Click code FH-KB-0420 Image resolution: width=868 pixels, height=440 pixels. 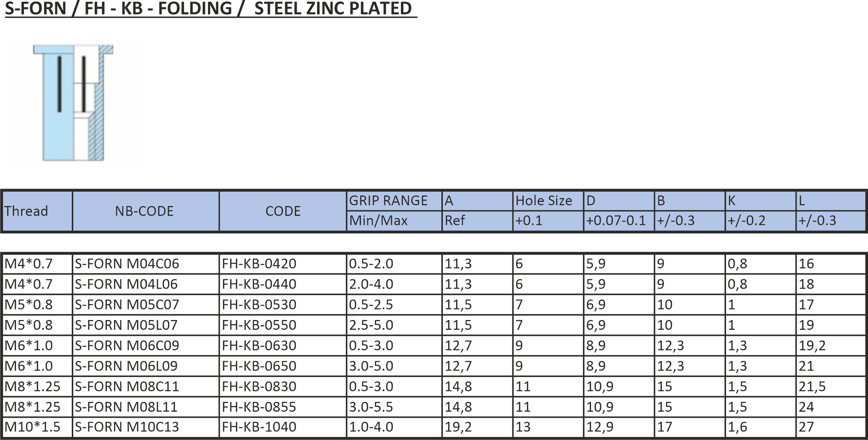tap(283, 264)
